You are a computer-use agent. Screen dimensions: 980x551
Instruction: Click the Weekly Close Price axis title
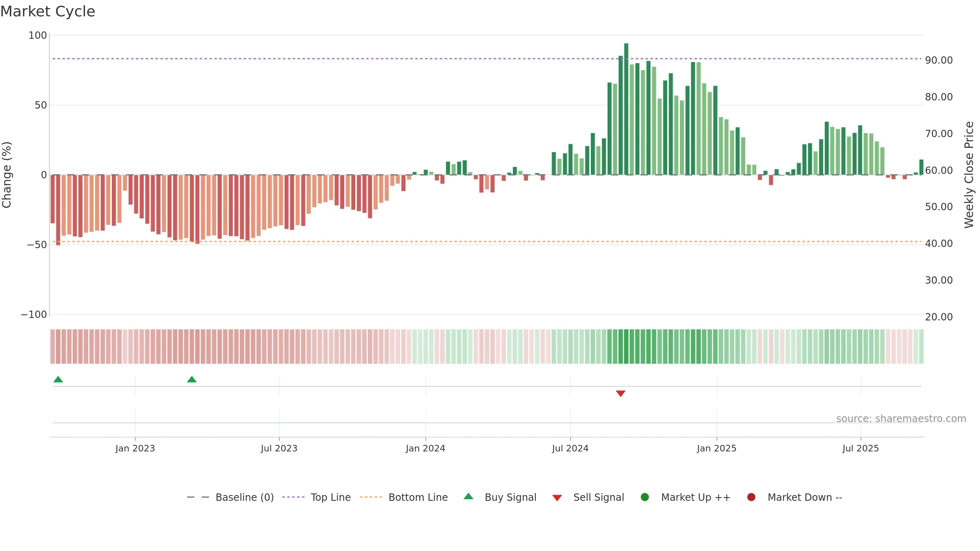point(969,175)
